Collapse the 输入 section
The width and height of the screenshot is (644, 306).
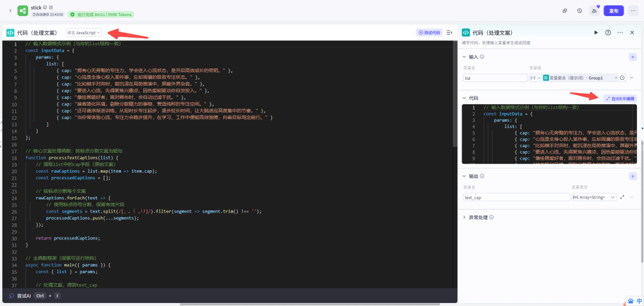point(466,57)
